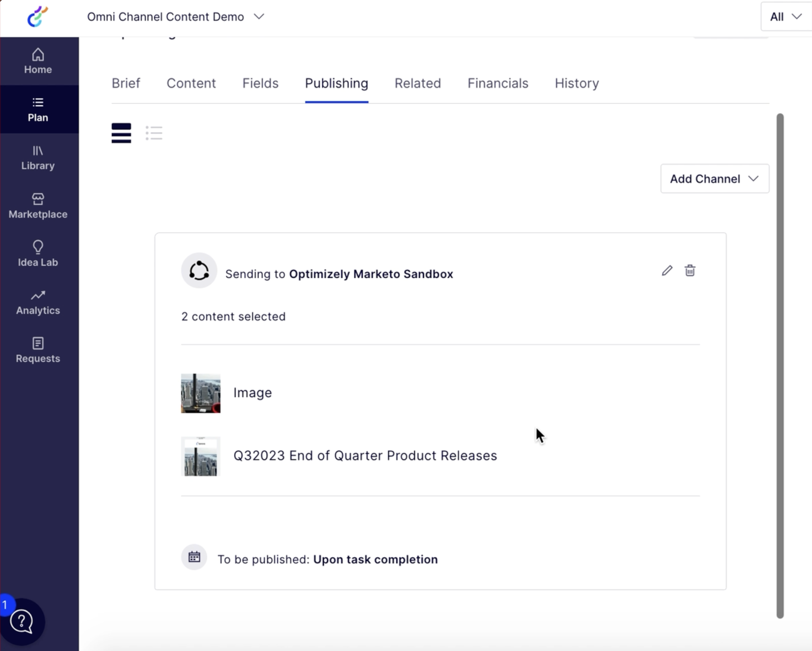Open the help chat bubble icon
812x651 pixels.
22,621
